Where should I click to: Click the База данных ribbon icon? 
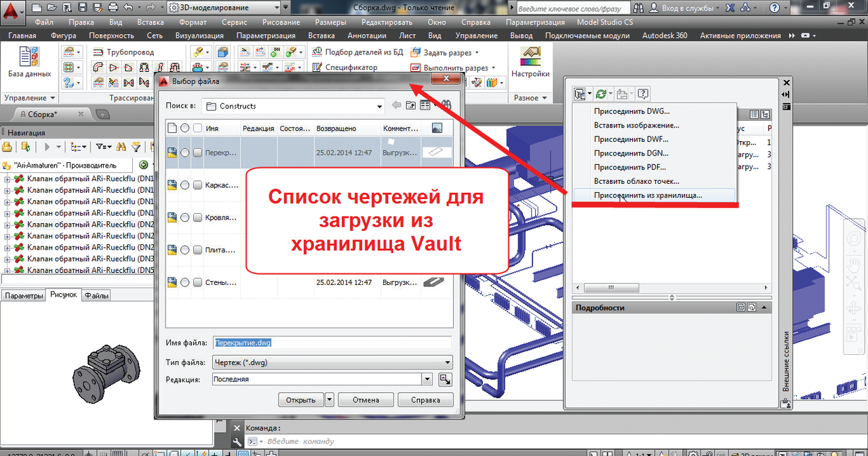click(29, 62)
